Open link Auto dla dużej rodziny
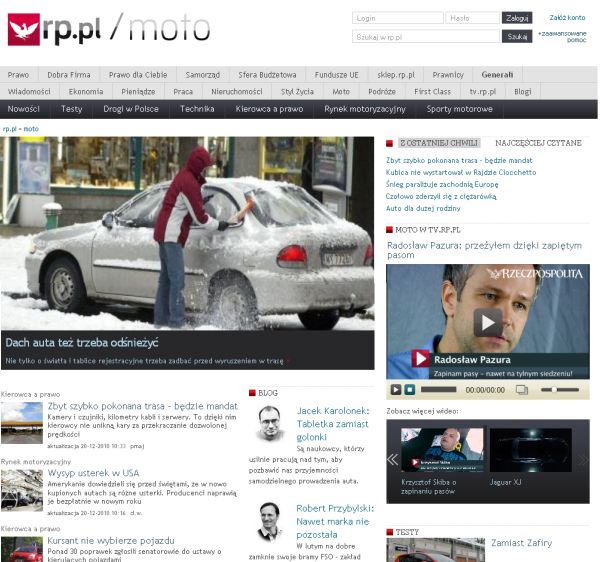 click(423, 209)
